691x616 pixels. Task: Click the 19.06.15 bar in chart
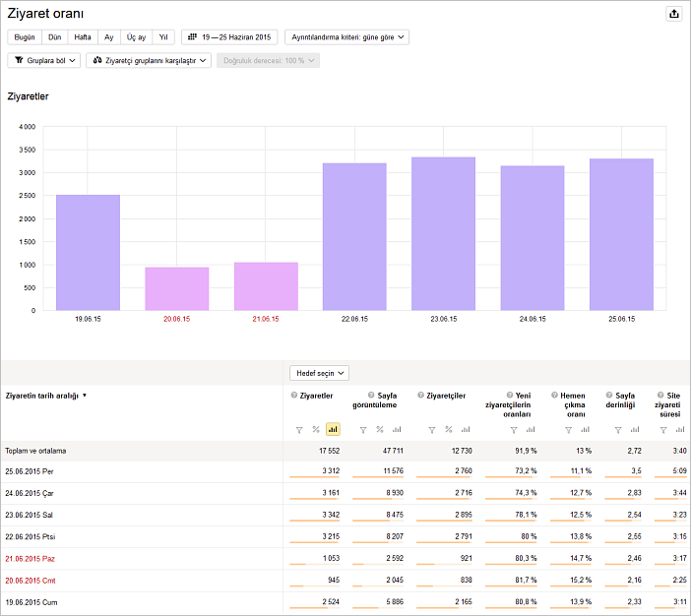click(89, 253)
